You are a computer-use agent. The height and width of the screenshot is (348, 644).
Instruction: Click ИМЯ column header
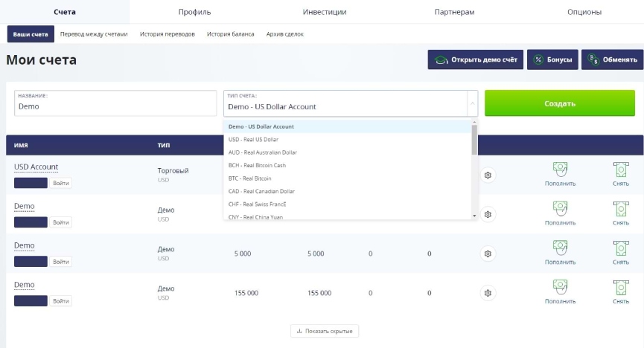click(x=21, y=145)
